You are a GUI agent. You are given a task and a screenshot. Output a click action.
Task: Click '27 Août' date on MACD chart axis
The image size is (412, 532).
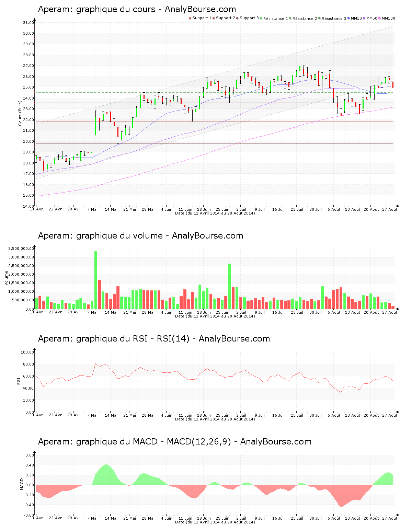pos(390,518)
